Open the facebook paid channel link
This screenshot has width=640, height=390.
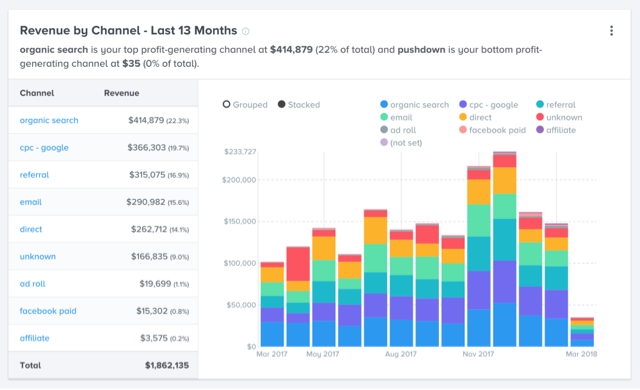[48, 311]
